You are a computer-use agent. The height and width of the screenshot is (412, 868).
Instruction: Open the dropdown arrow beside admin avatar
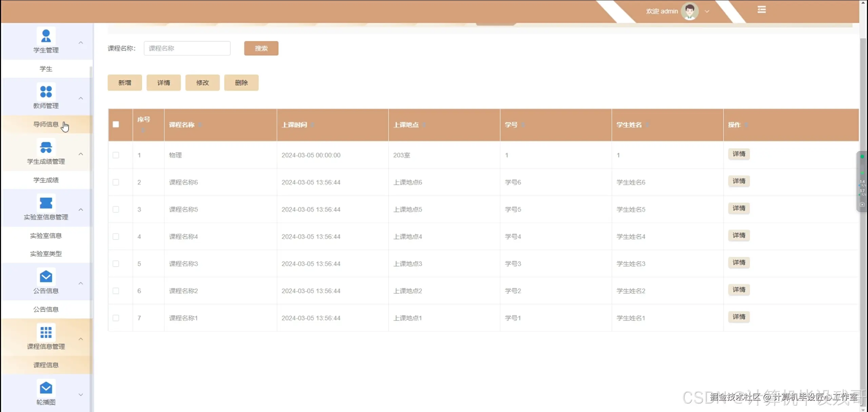pyautogui.click(x=707, y=11)
